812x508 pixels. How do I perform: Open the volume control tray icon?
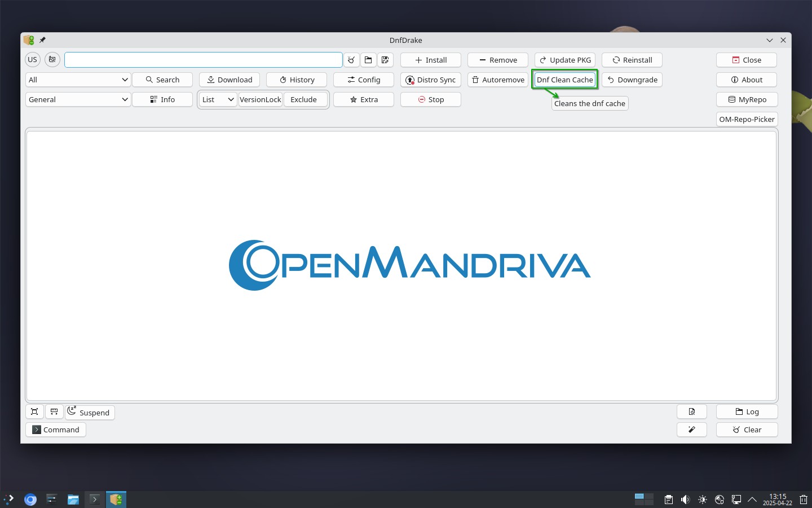(686, 500)
